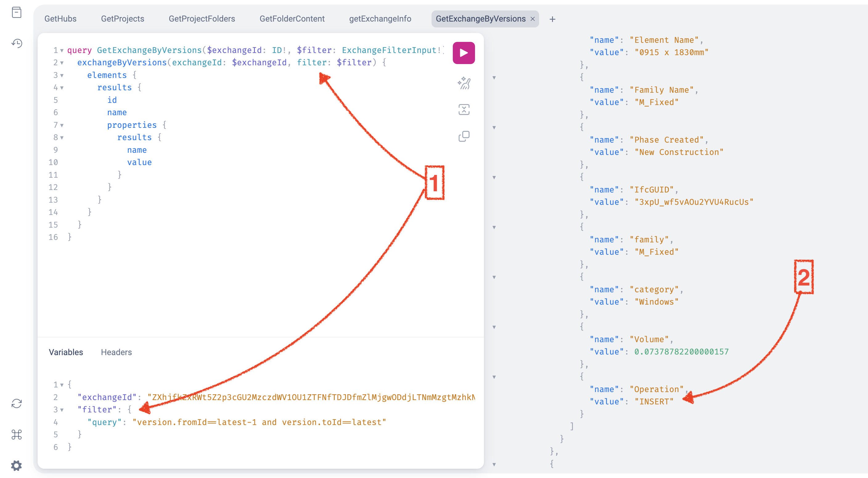Viewport: 868px width, 478px height.
Task: Open the GetFolderContent tab
Action: (x=292, y=19)
